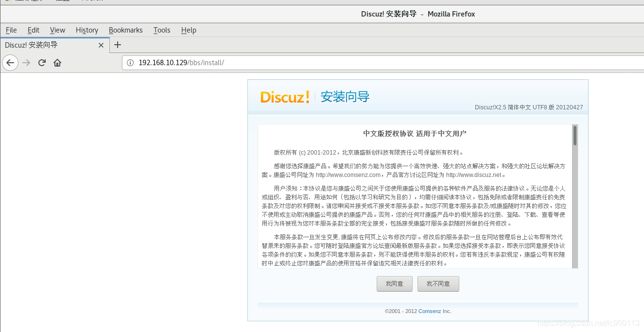
Task: Go back with the browser back arrow
Action: pos(10,63)
